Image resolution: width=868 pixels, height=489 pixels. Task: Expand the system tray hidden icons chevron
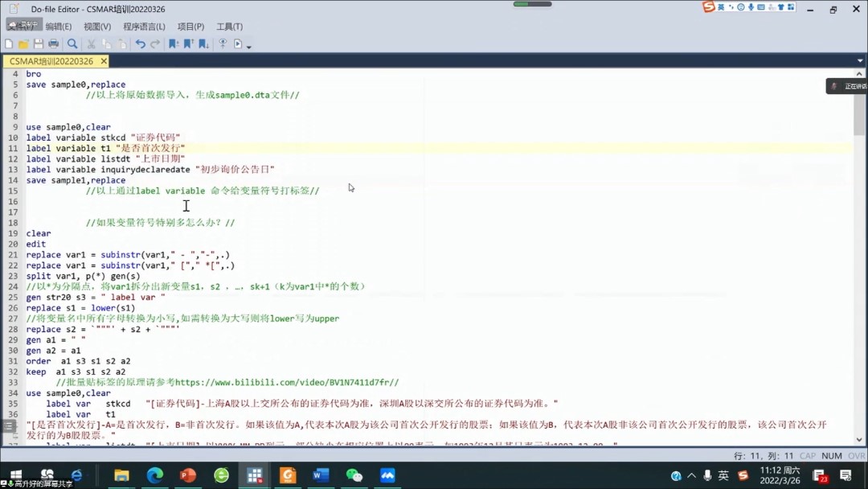(x=691, y=475)
